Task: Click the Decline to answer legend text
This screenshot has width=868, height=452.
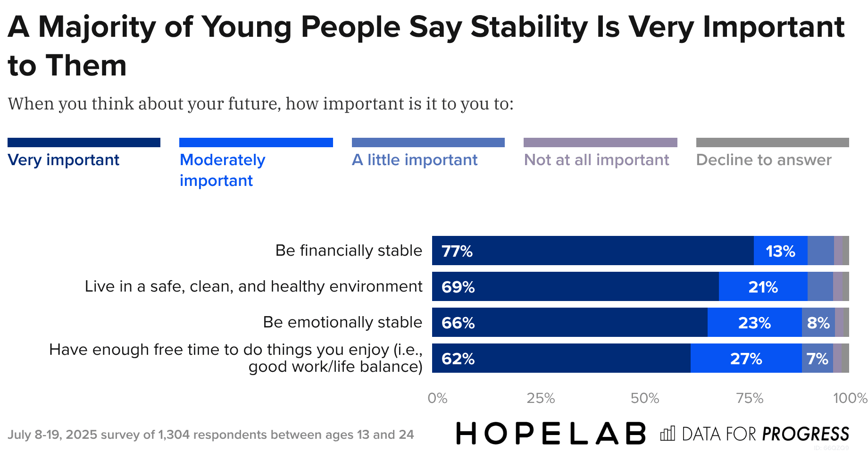Action: (764, 160)
